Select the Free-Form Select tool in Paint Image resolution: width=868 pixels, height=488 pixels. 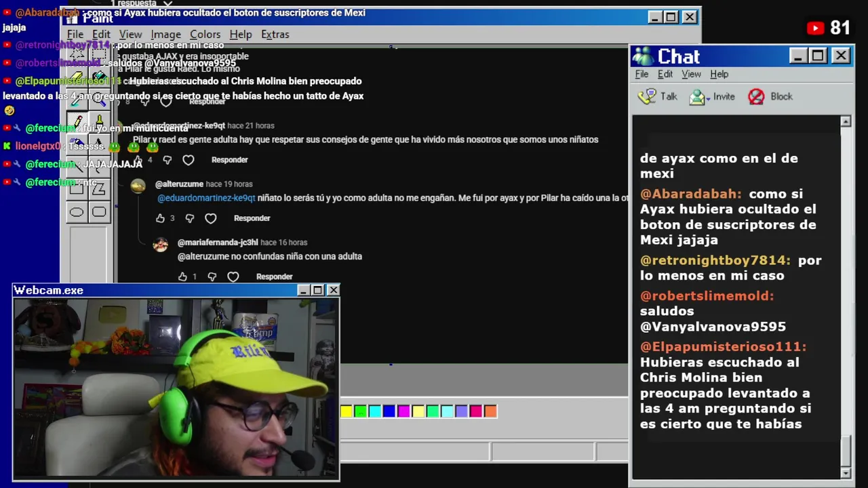tap(76, 54)
